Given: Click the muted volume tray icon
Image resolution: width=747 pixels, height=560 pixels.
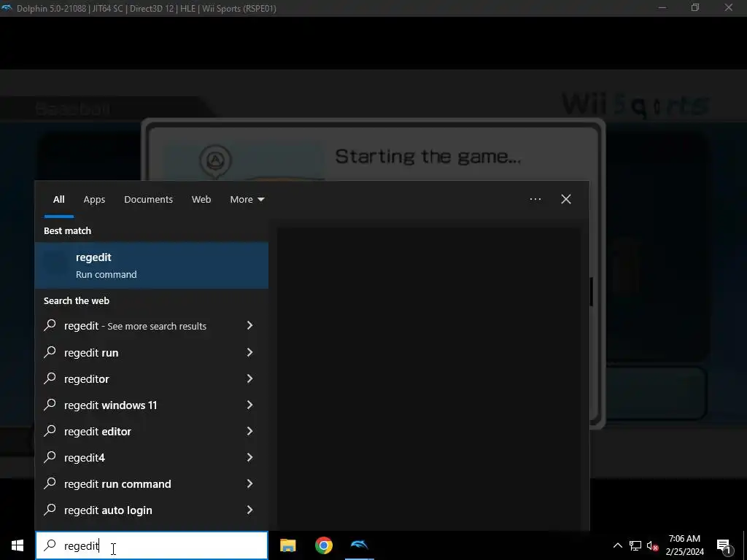Looking at the screenshot, I should coord(653,545).
